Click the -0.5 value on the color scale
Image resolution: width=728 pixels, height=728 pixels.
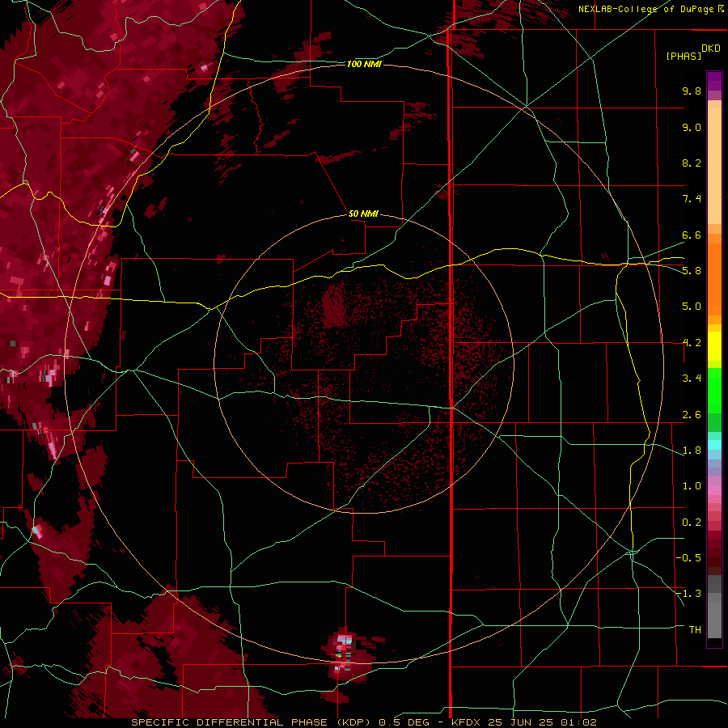688,558
